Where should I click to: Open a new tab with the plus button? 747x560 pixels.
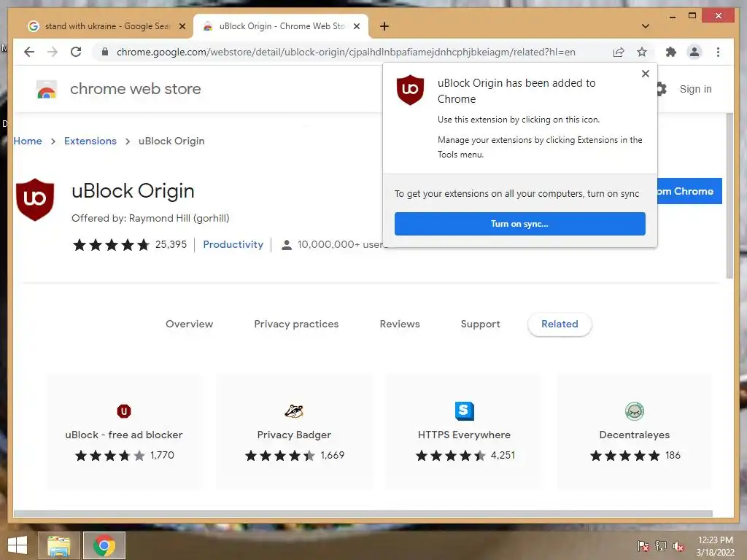click(x=384, y=26)
